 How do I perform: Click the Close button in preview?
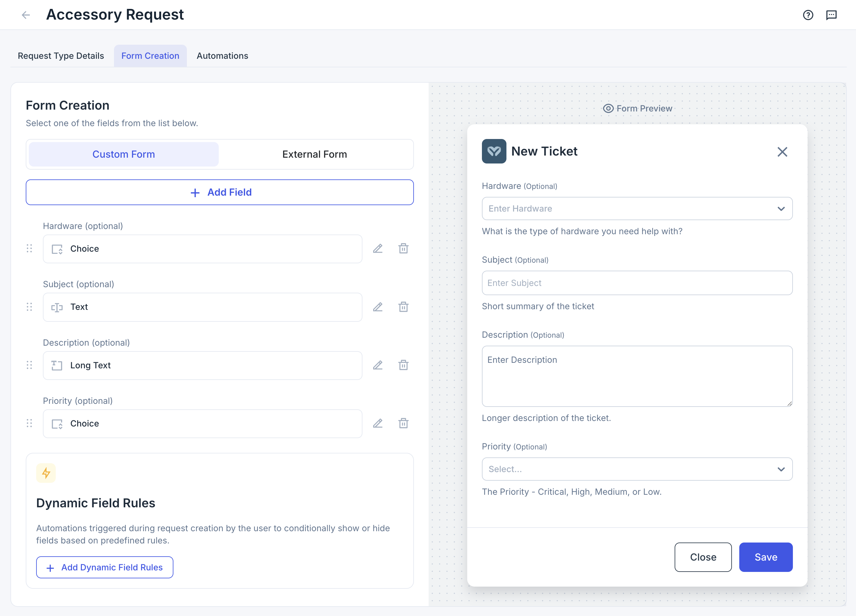703,557
